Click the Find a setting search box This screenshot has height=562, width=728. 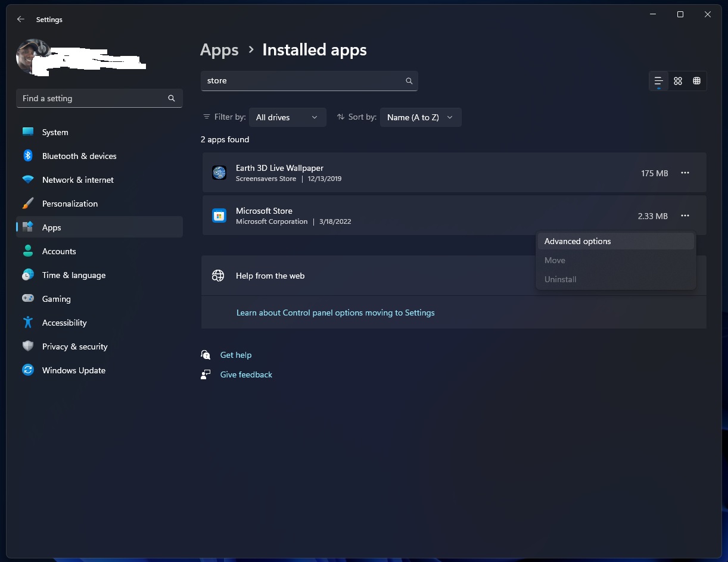coord(99,98)
